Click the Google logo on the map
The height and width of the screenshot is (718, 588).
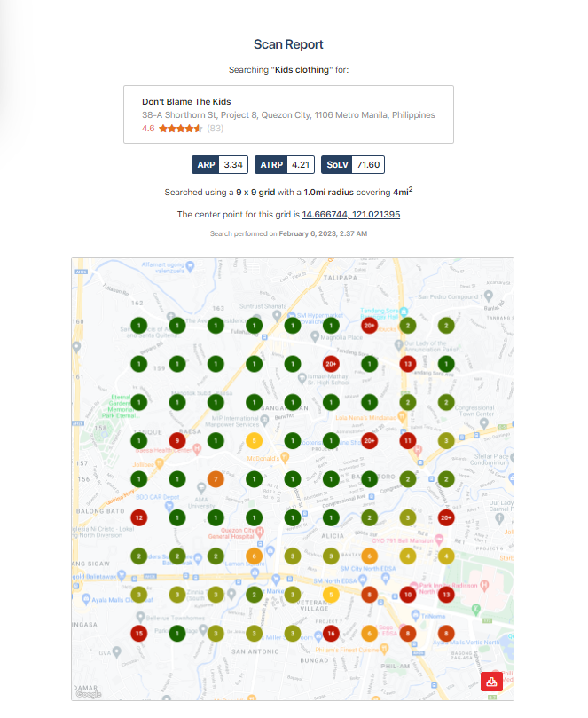tap(89, 695)
